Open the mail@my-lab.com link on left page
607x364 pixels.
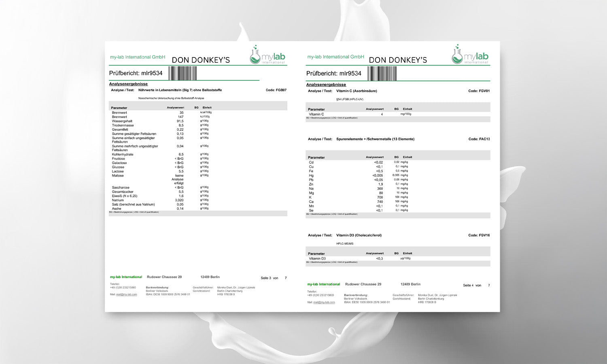[x=126, y=294]
